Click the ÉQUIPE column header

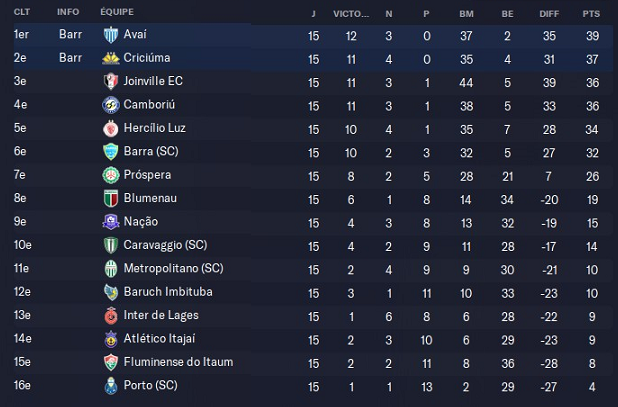coord(118,12)
